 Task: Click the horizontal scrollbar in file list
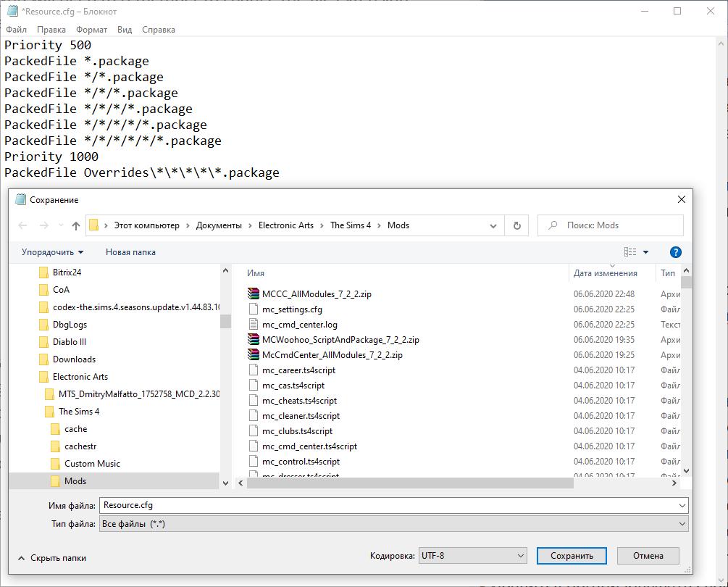tap(409, 483)
